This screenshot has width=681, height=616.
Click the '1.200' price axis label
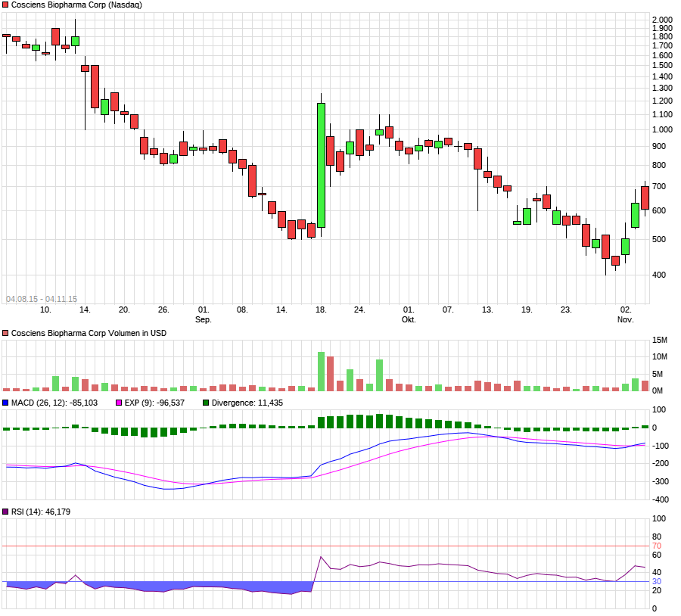(x=662, y=101)
